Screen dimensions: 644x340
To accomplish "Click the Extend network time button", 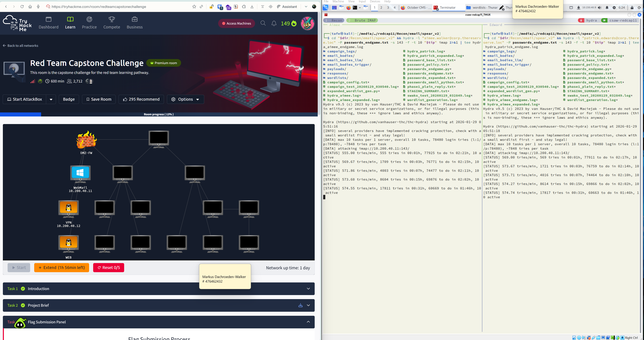I will click(61, 268).
